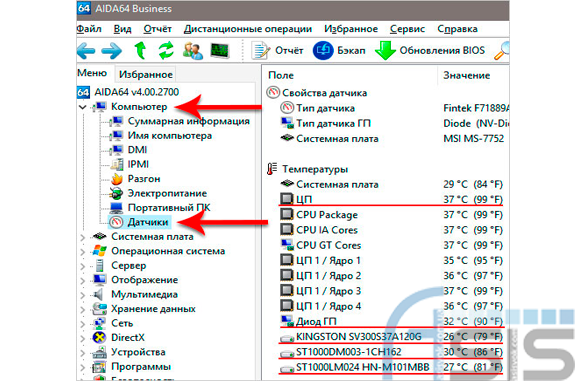Click the Forward navigation arrow
The image size is (585, 387).
tap(112, 50)
